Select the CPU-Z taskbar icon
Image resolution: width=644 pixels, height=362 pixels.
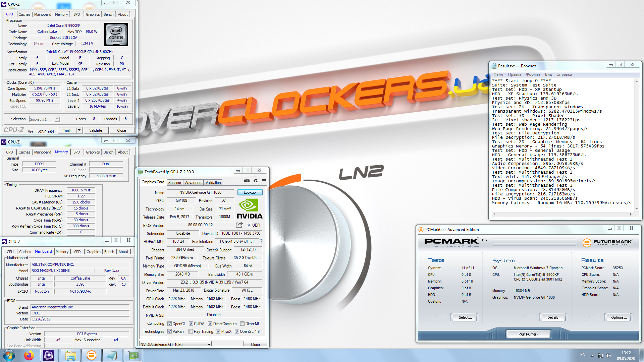(49, 355)
